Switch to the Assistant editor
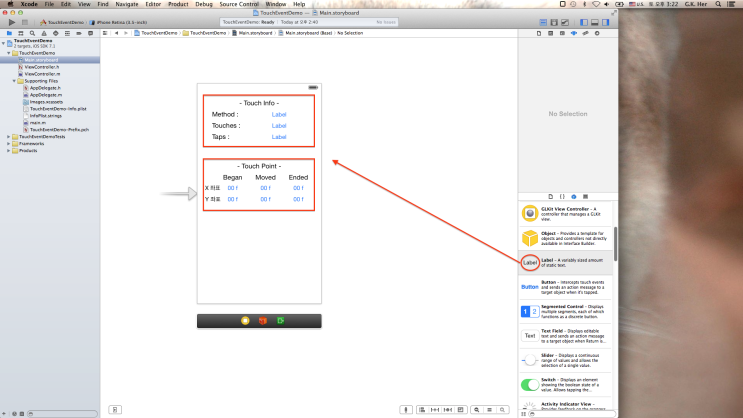The height and width of the screenshot is (418, 743). pyautogui.click(x=554, y=22)
